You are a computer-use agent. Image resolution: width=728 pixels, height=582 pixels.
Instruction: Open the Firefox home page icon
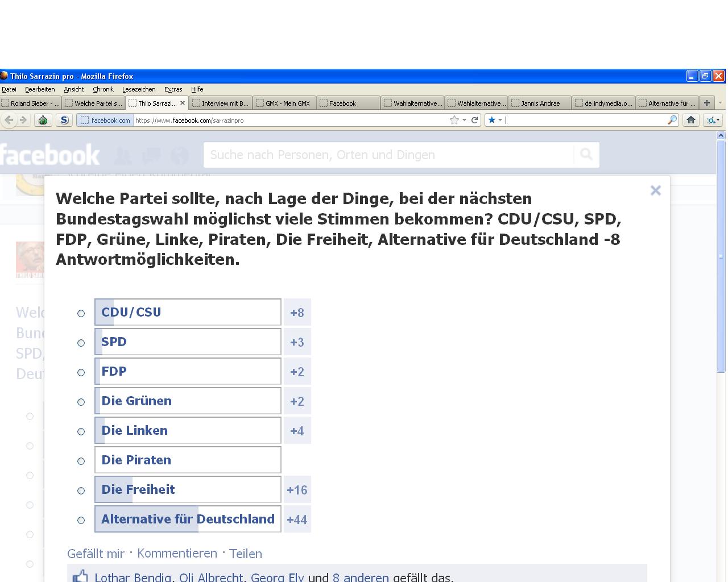click(691, 120)
